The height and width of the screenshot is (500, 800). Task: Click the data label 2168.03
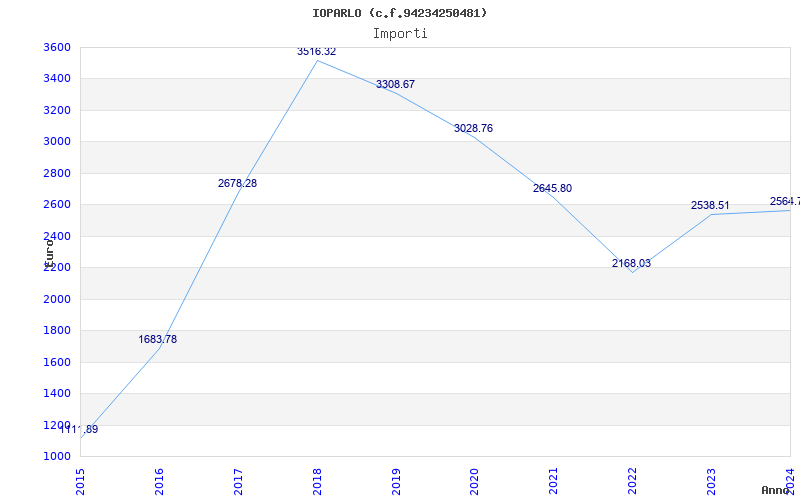(632, 263)
